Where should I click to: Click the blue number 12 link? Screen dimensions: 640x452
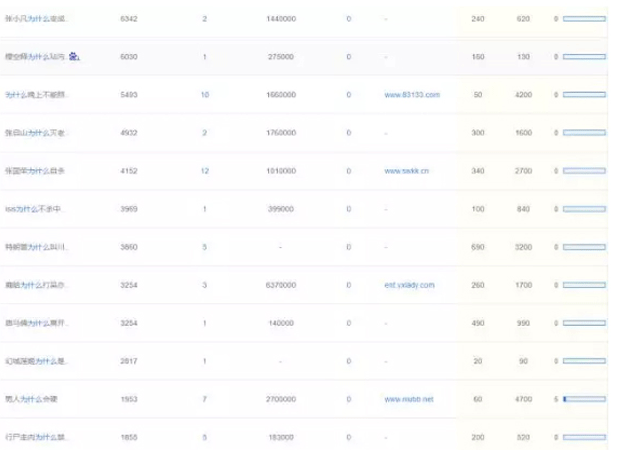pos(205,171)
